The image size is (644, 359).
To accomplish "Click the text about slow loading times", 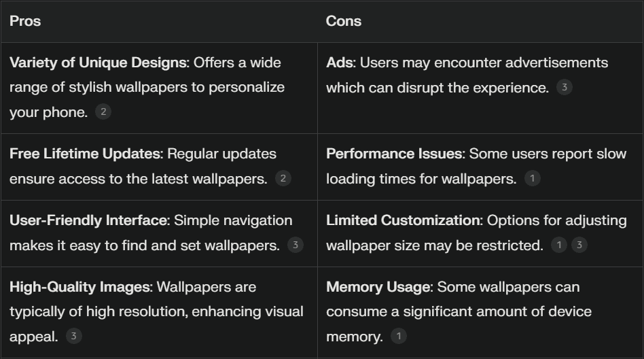I will coord(476,166).
